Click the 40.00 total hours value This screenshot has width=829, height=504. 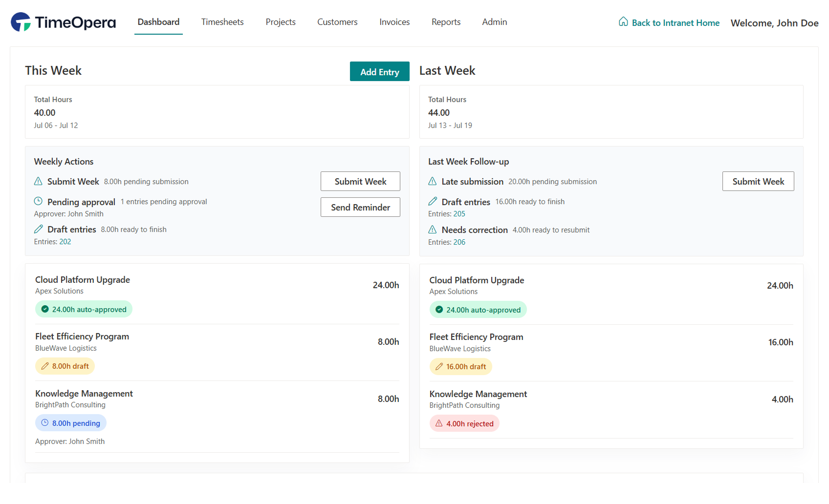[44, 113]
